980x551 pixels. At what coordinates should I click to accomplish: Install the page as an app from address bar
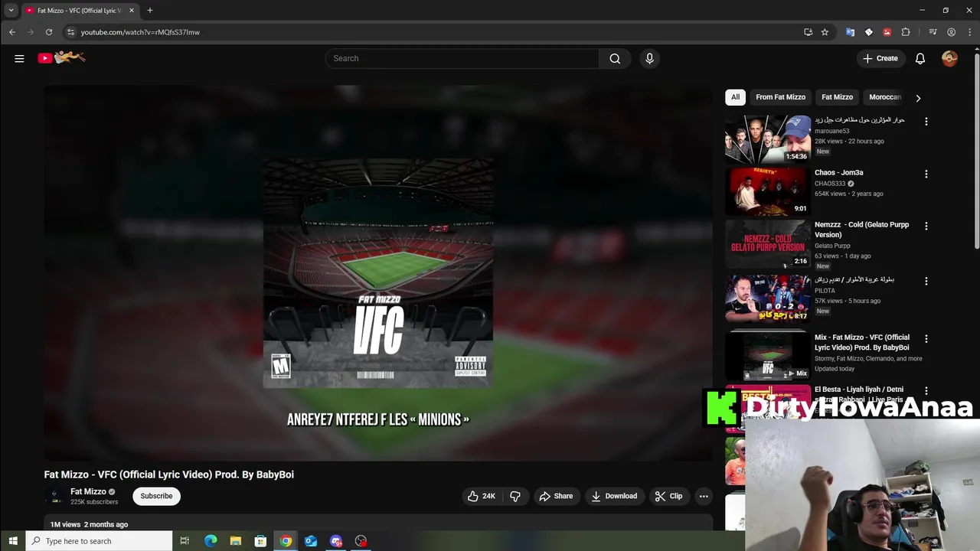tap(808, 32)
